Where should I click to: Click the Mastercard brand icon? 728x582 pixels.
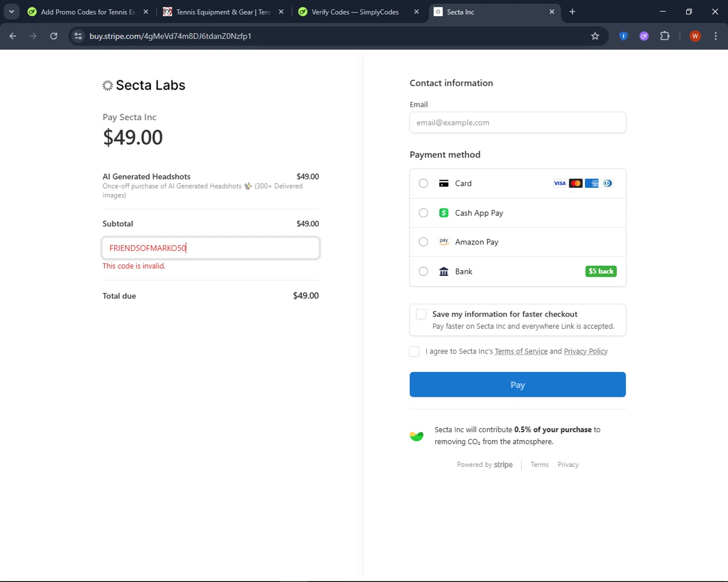pos(576,183)
